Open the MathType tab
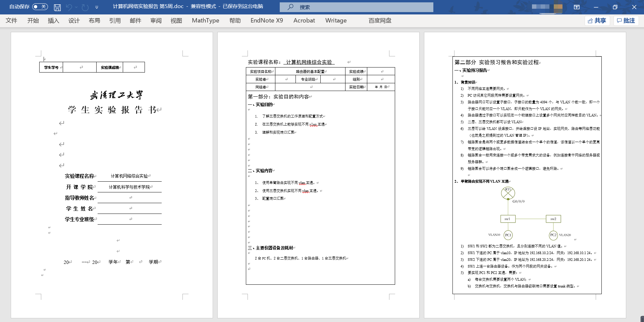Image resolution: width=644 pixels, height=322 pixels. coord(205,20)
